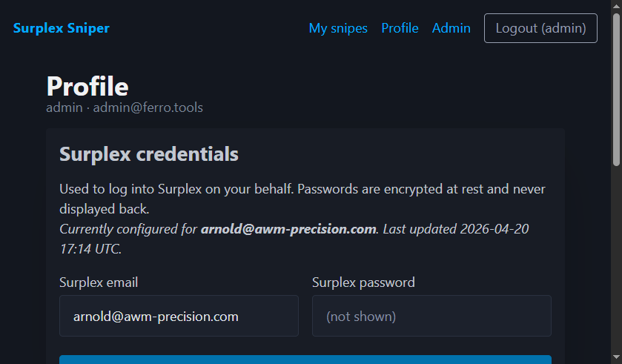
Task: Click the Profile page heading
Action: [87, 86]
